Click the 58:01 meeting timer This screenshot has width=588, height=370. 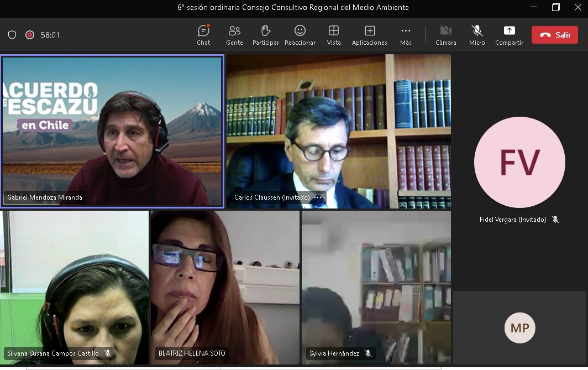(50, 35)
